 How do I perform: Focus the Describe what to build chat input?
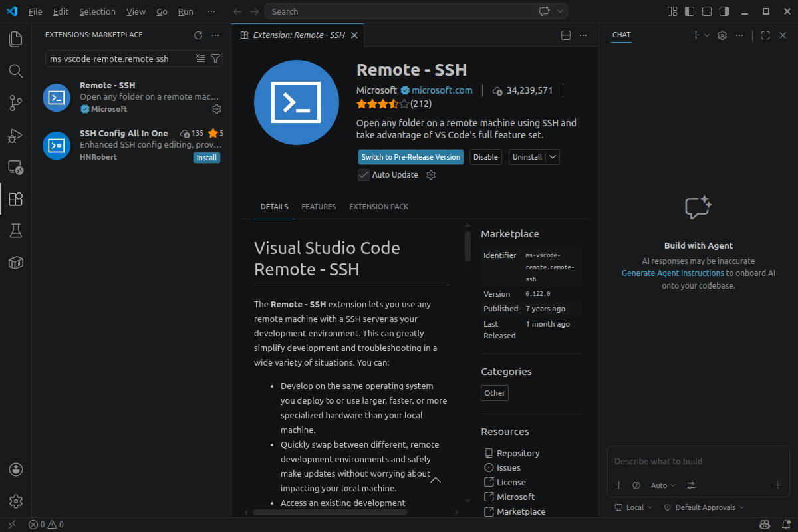point(698,461)
